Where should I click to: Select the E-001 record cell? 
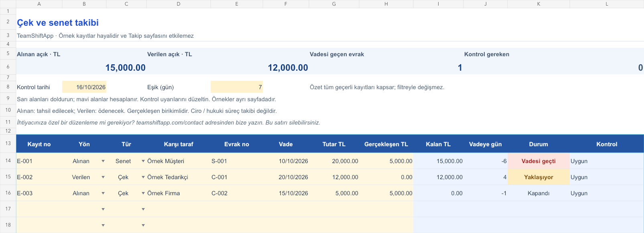[39, 161]
